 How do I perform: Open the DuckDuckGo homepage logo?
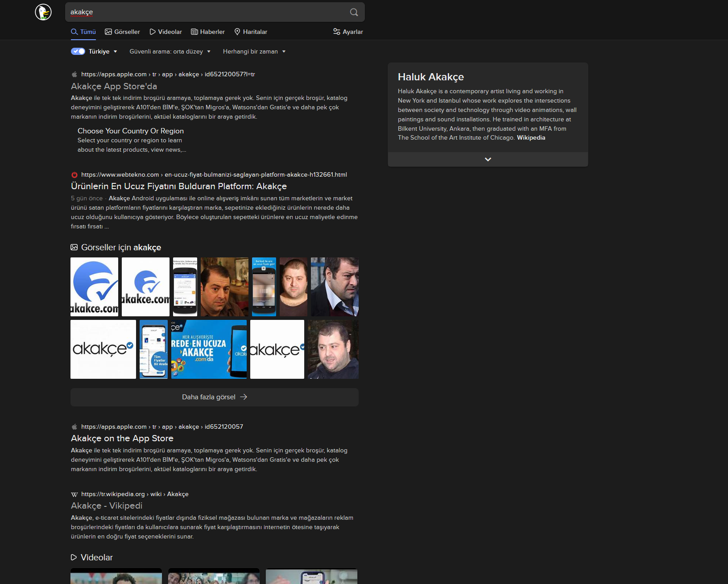(43, 12)
